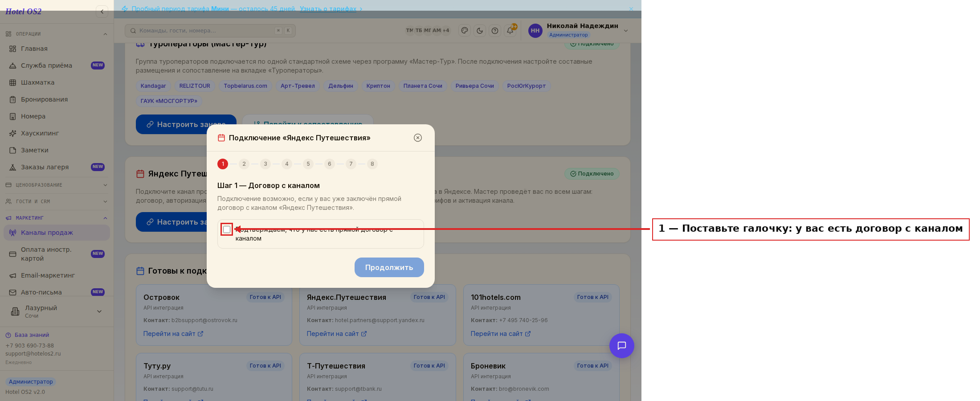980x401 pixels.
Task: Open Хаускипинг in the sidebar
Action: [57, 133]
